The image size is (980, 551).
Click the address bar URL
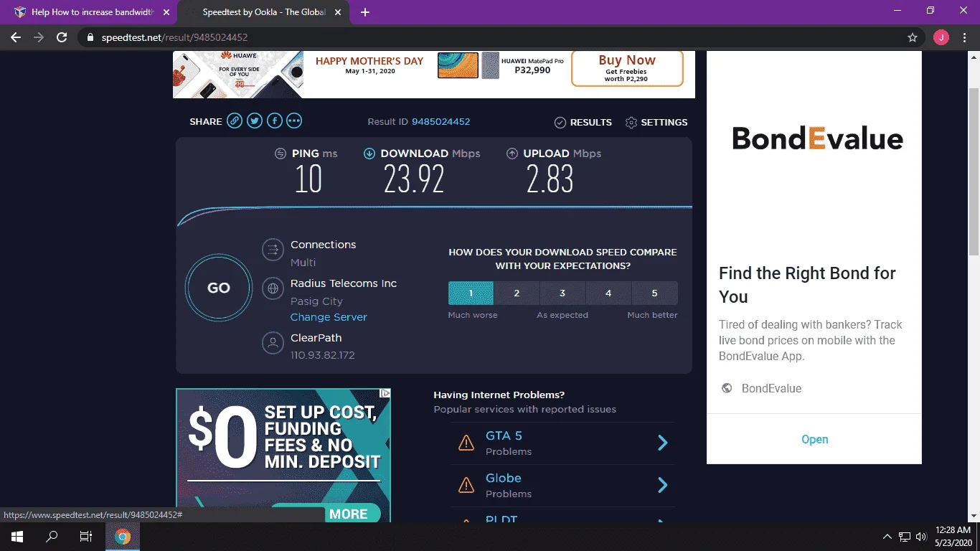pyautogui.click(x=174, y=37)
